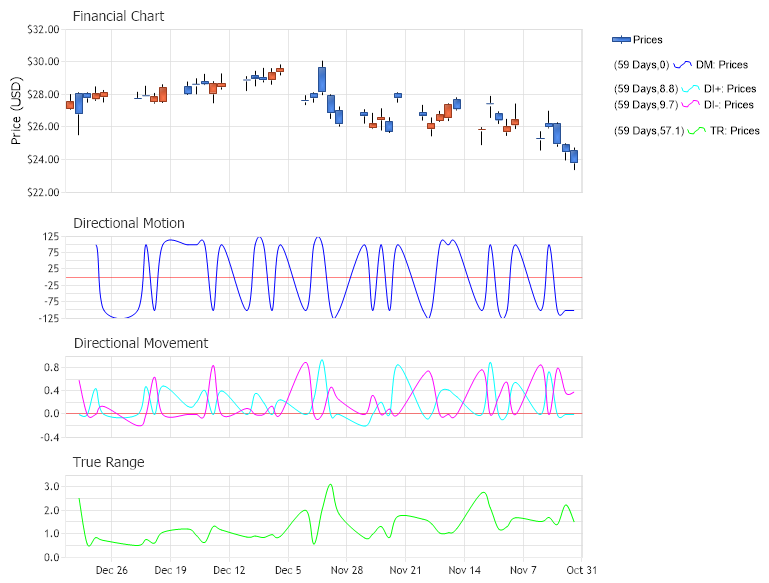Select the 'Directional Motion' chart title
769x583 pixels.
coord(128,223)
